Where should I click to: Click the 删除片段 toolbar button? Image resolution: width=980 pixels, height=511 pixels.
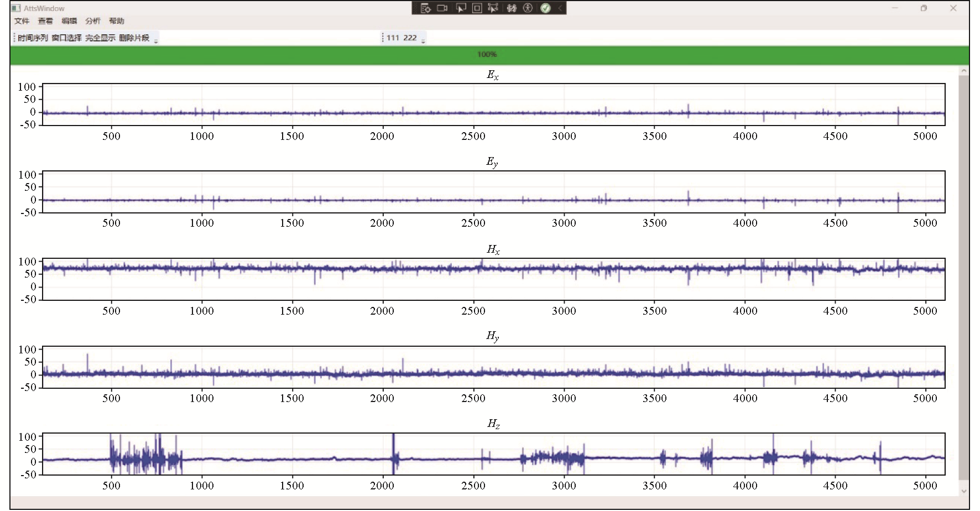coord(134,38)
